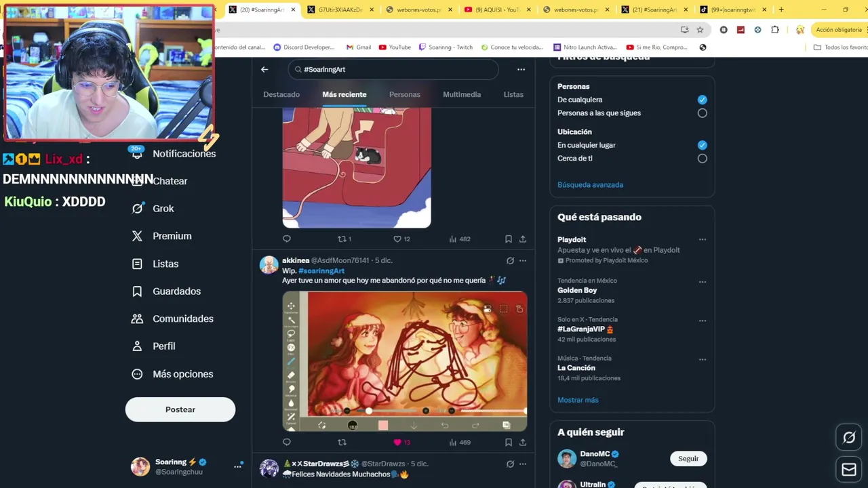Open akkinea's Christmas drawing image
Screen dimensions: 868x488
tap(405, 361)
